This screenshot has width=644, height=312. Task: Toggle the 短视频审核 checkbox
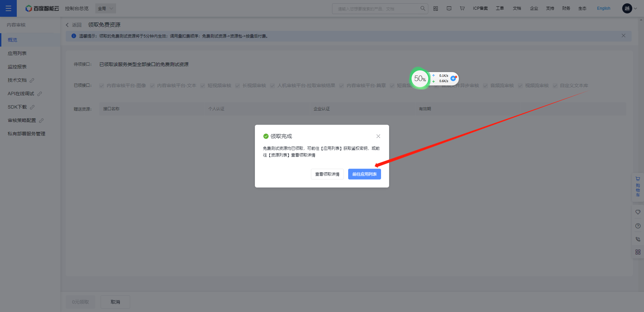tap(203, 86)
